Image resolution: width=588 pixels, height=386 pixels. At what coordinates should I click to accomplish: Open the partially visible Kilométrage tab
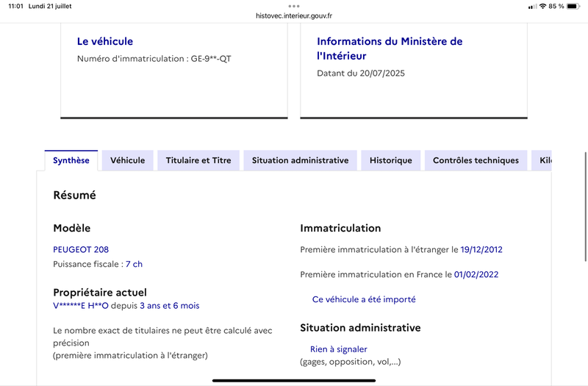pos(542,160)
